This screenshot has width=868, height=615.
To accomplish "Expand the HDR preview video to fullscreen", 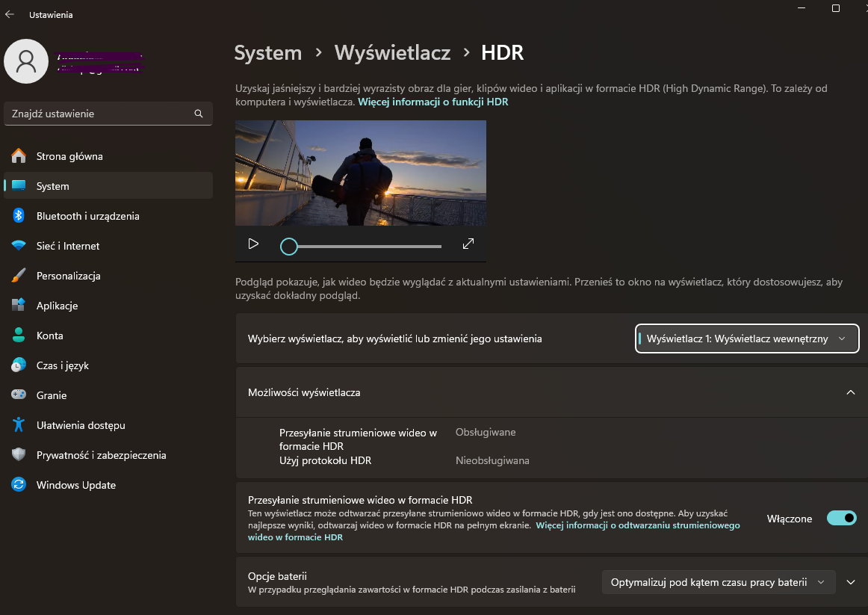I will point(468,244).
